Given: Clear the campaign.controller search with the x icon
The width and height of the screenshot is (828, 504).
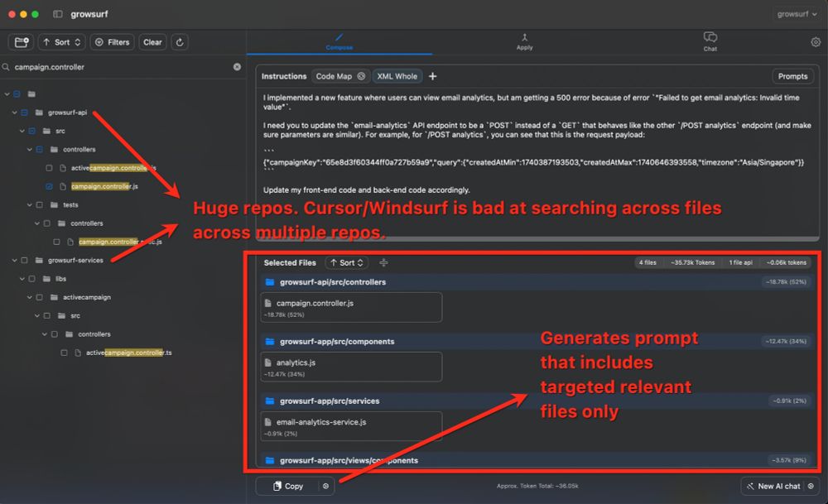Looking at the screenshot, I should point(237,67).
